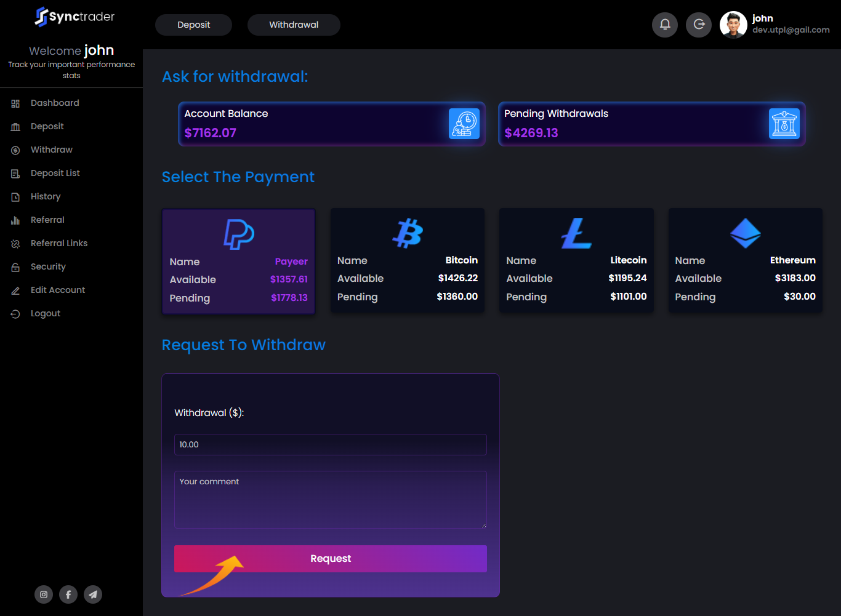Click the Withdrawal button in top bar
Viewport: 841px width, 616px height.
[x=294, y=25]
